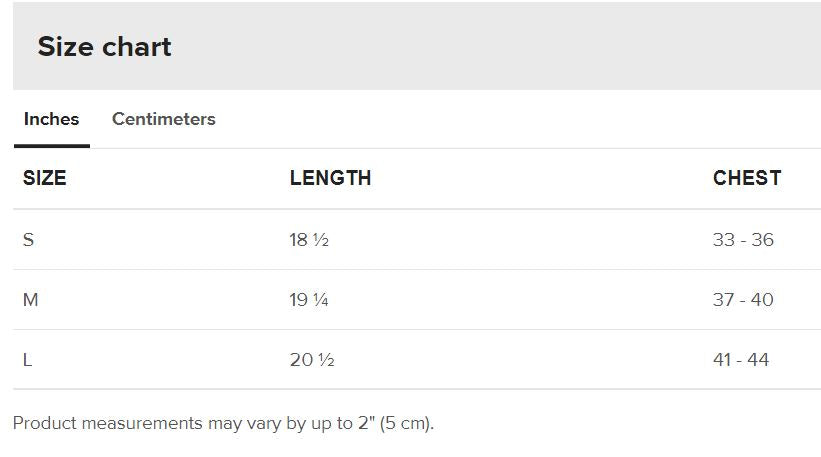
Task: Click the 33 - 36 chest value
Action: pyautogui.click(x=743, y=240)
